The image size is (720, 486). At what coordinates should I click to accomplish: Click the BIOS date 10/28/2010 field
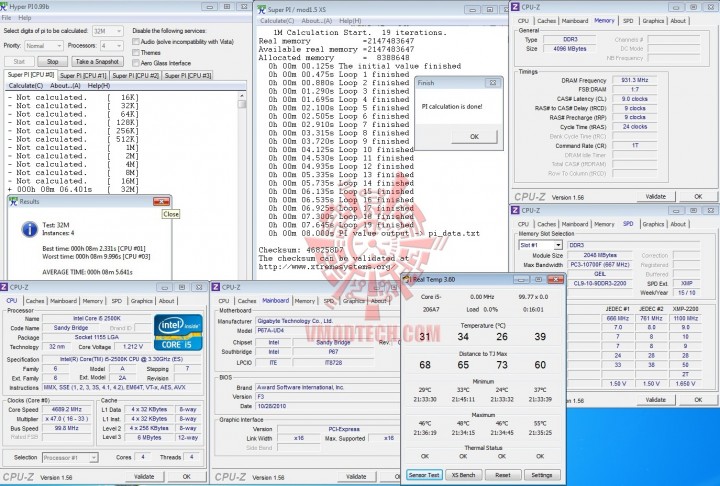327,406
